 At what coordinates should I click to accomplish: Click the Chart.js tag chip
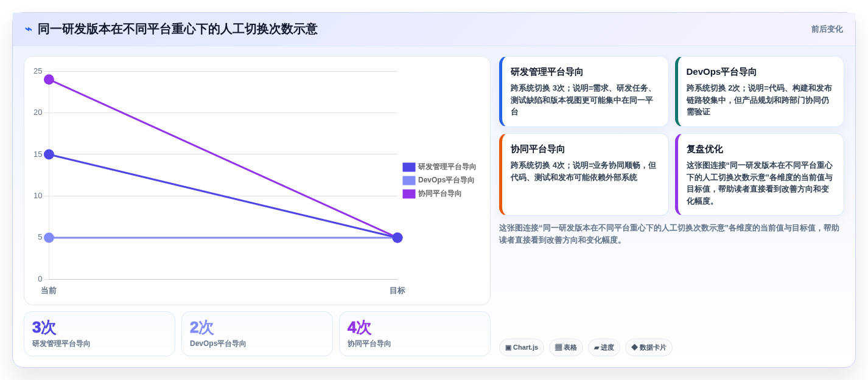pos(522,348)
